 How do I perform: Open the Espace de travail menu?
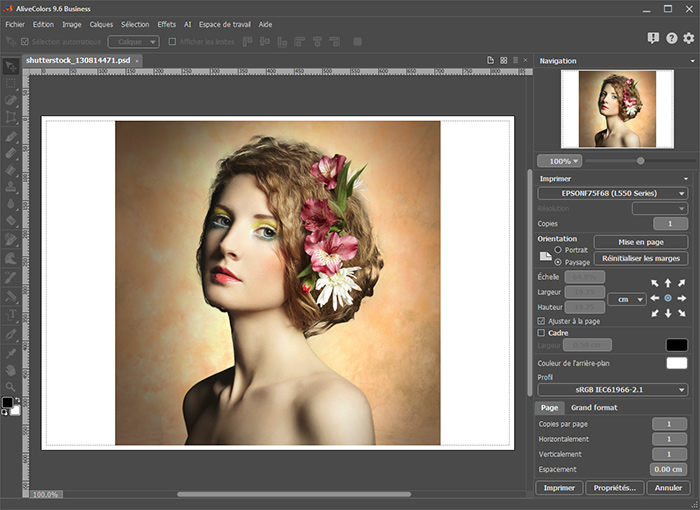225,25
